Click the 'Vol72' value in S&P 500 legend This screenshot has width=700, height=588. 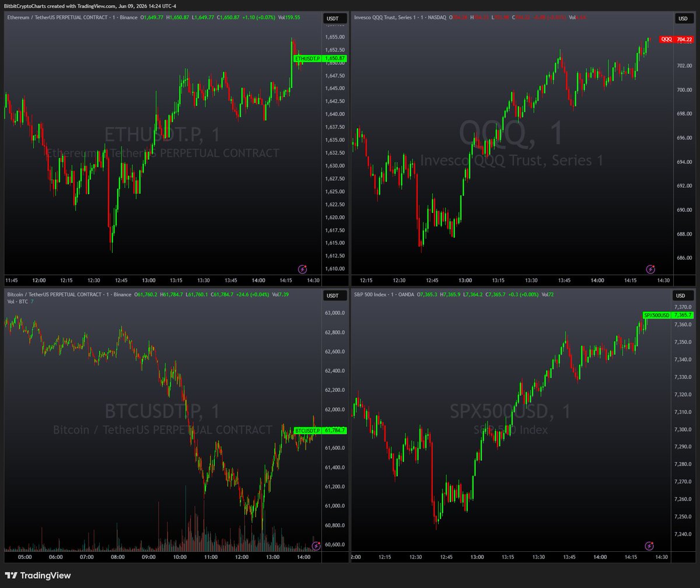coord(547,295)
